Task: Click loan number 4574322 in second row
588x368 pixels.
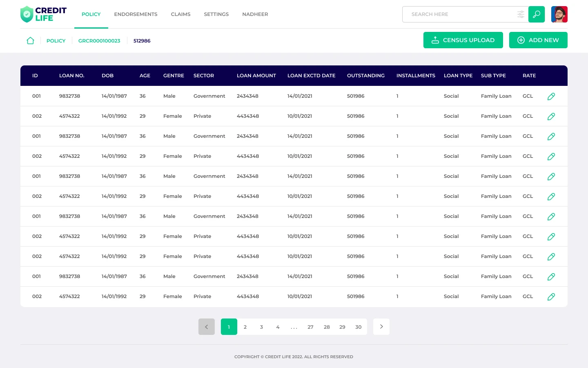Action: [69, 116]
